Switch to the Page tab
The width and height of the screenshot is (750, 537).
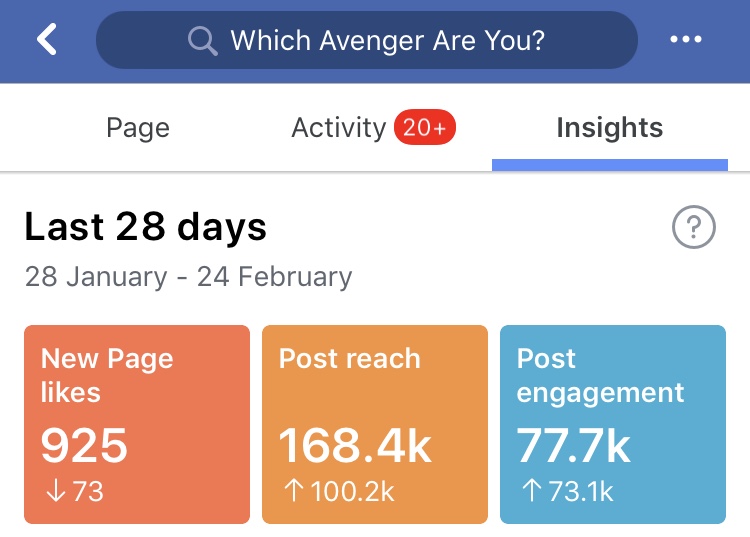pyautogui.click(x=138, y=128)
